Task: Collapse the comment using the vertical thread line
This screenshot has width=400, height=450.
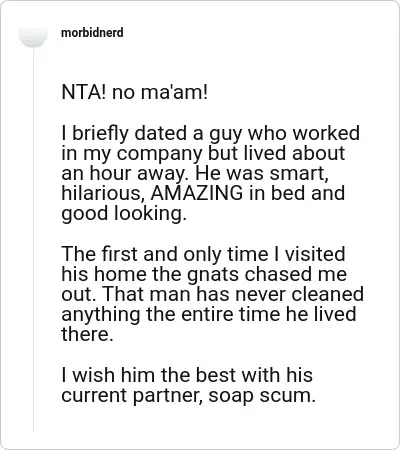Action: [33, 240]
